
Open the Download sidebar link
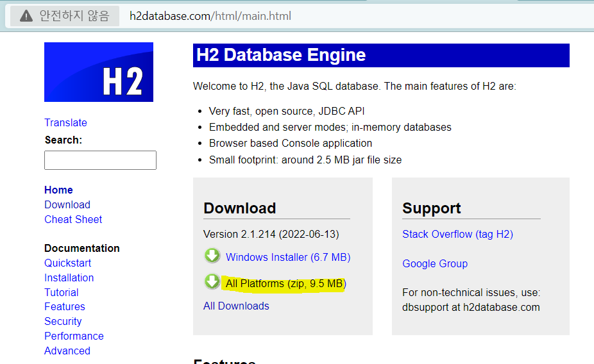67,204
